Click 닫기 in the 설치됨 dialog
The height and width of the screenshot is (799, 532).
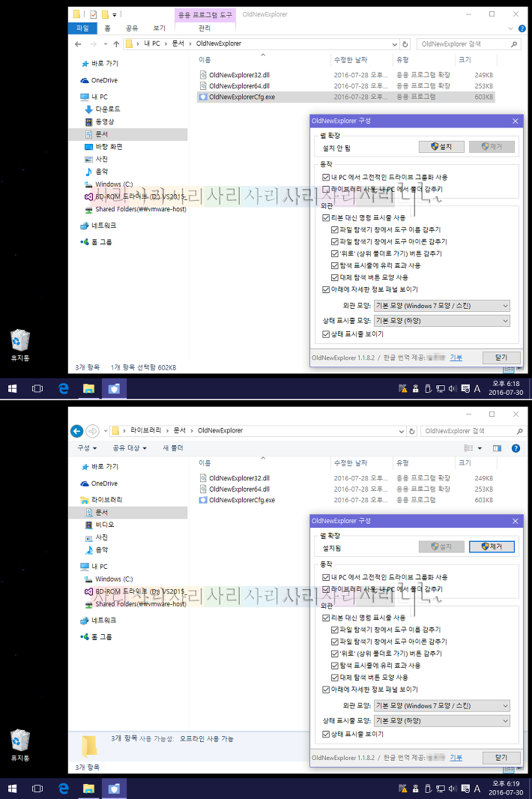501,758
